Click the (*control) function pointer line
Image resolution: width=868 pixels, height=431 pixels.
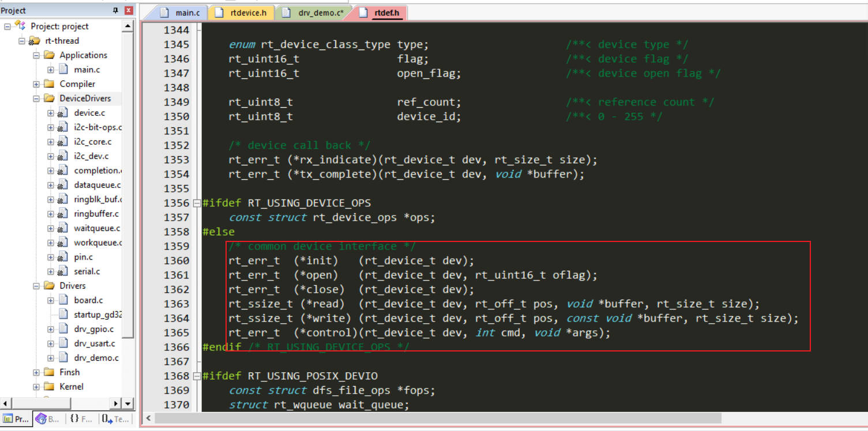(x=419, y=332)
